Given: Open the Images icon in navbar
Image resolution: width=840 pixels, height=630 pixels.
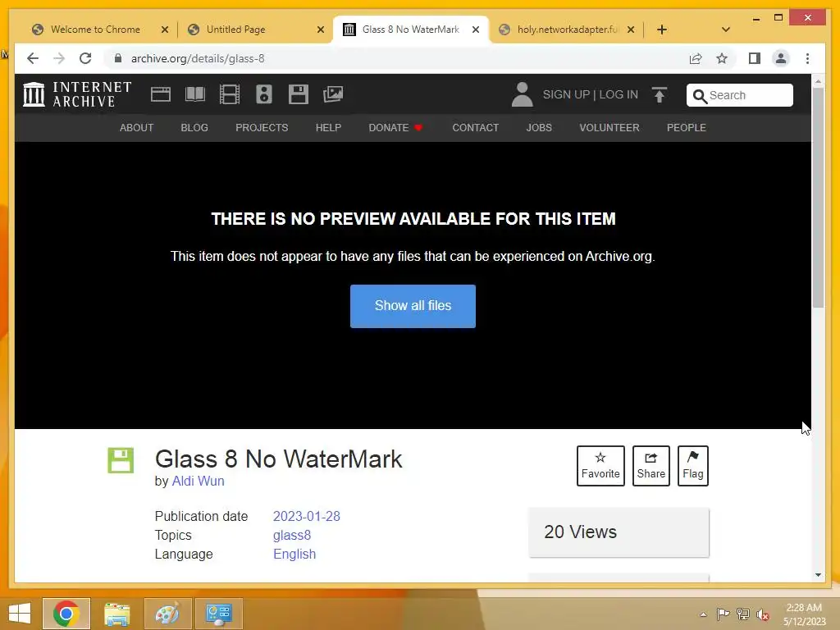Looking at the screenshot, I should (x=333, y=94).
